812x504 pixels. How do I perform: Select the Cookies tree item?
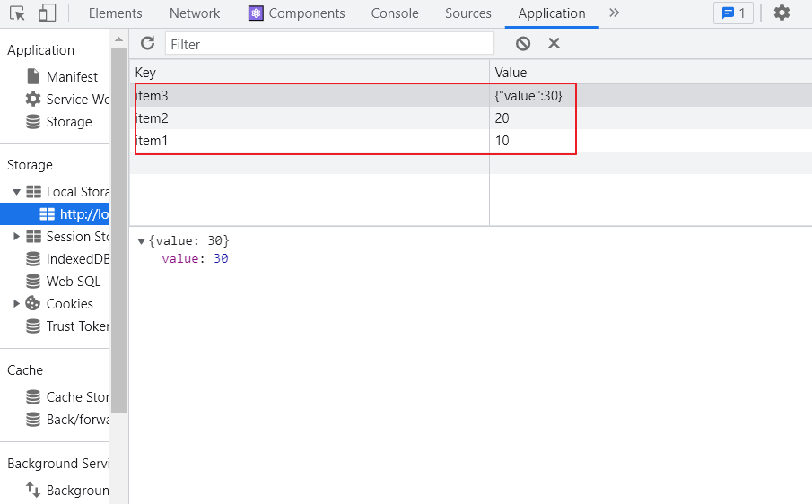click(x=59, y=304)
